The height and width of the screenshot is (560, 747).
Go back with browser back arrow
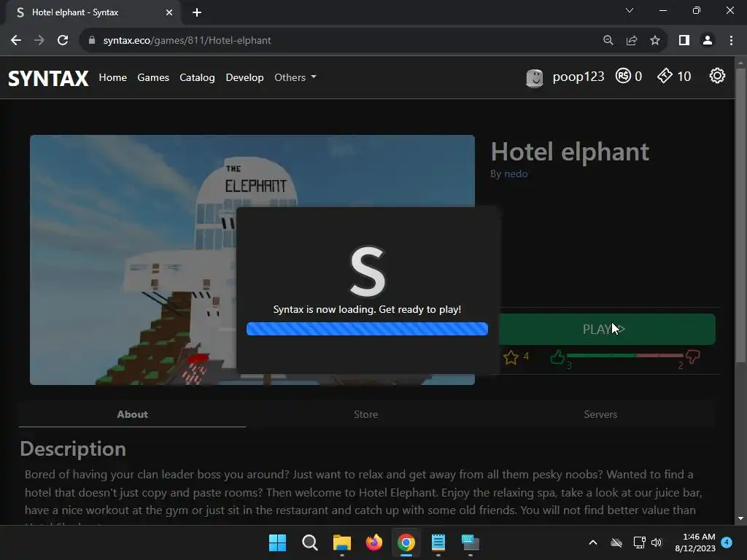[16, 41]
